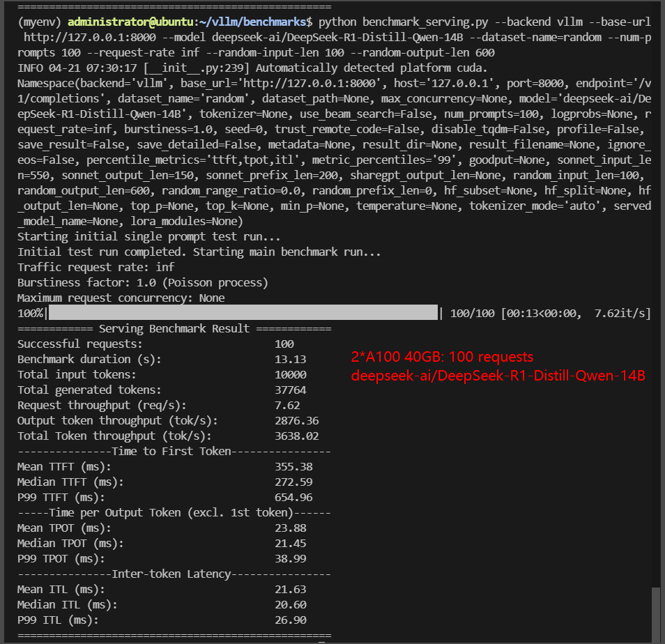Click the Median TTFT value '272.59'
Viewport: 665px width, 644px height.
pos(293,482)
